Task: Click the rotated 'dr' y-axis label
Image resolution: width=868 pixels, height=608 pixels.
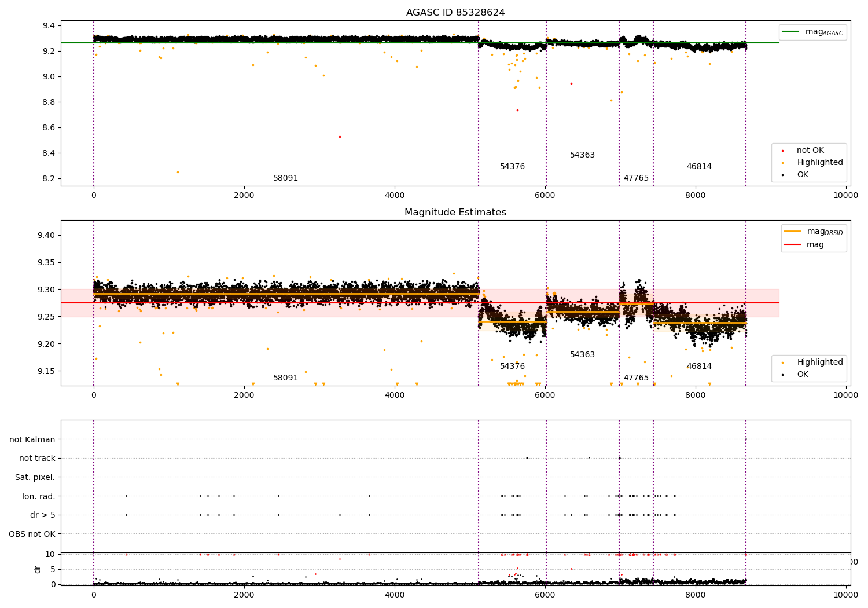Action: [38, 569]
